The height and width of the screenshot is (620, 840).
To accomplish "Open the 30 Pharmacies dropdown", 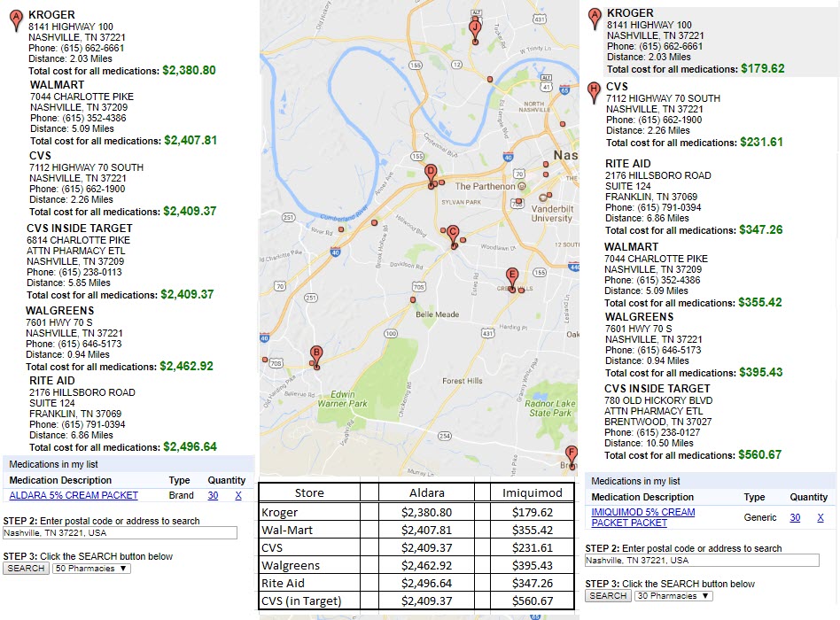I will pyautogui.click(x=673, y=595).
